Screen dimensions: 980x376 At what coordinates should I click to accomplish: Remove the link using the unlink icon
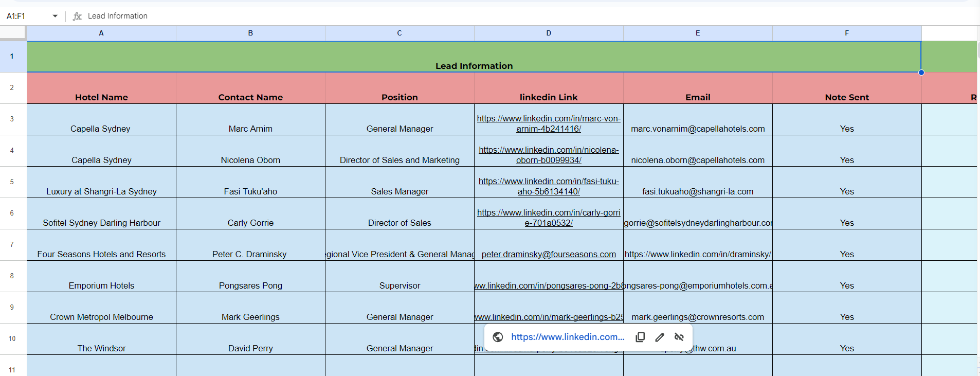click(x=679, y=337)
